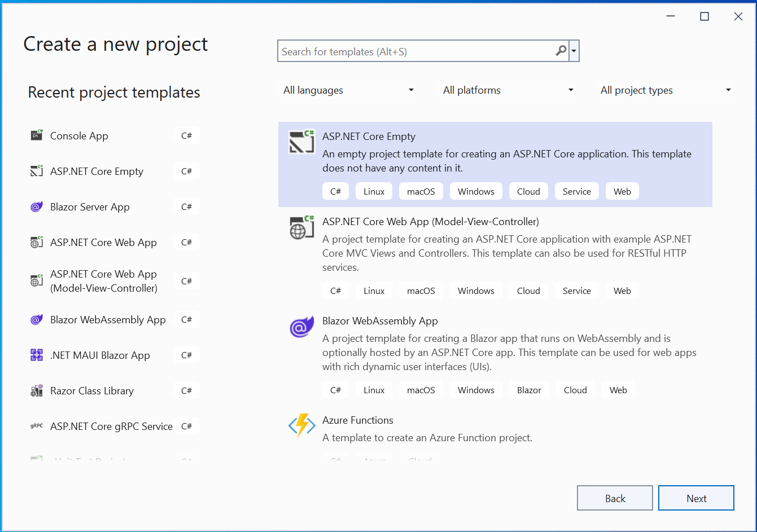Click the ASP.NET Core Web App globe icon
Image resolution: width=757 pixels, height=532 pixels.
pos(37,242)
